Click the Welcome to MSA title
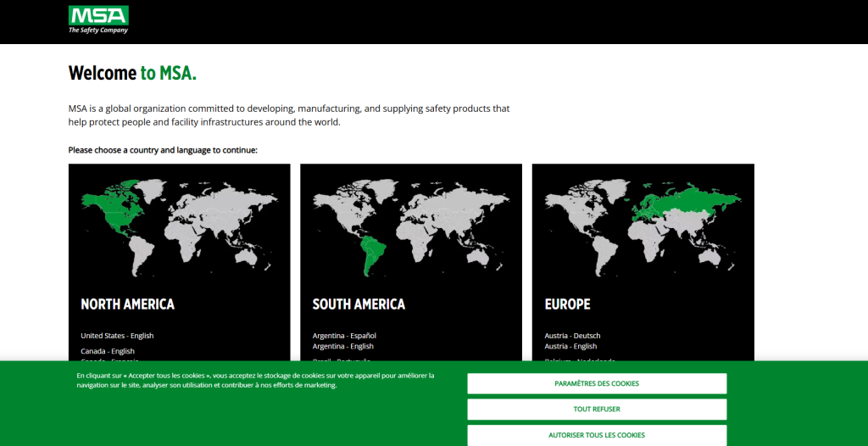This screenshot has width=868, height=446. (132, 73)
